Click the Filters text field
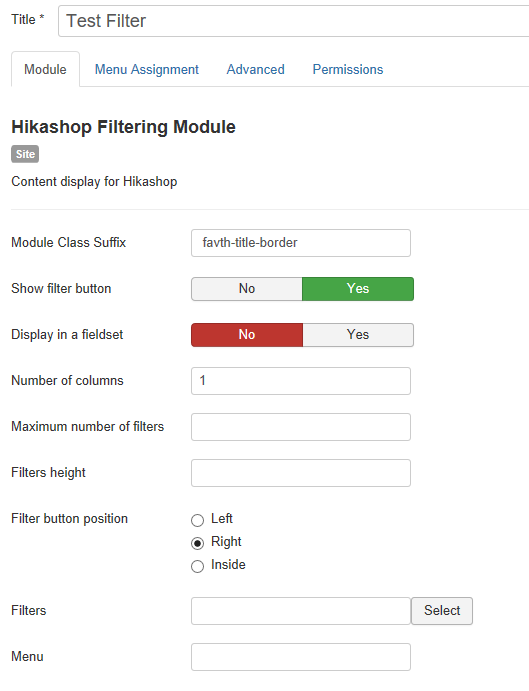The width and height of the screenshot is (529, 691). coord(301,611)
